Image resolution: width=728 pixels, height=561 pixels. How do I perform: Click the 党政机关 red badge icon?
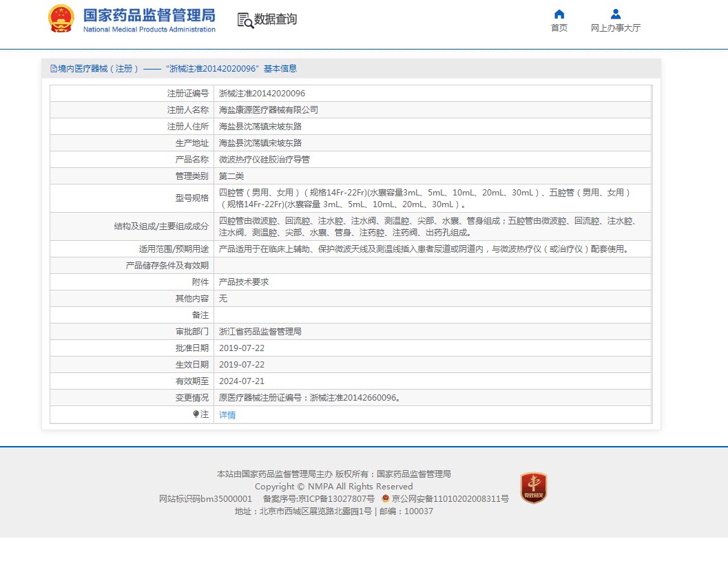click(x=534, y=487)
